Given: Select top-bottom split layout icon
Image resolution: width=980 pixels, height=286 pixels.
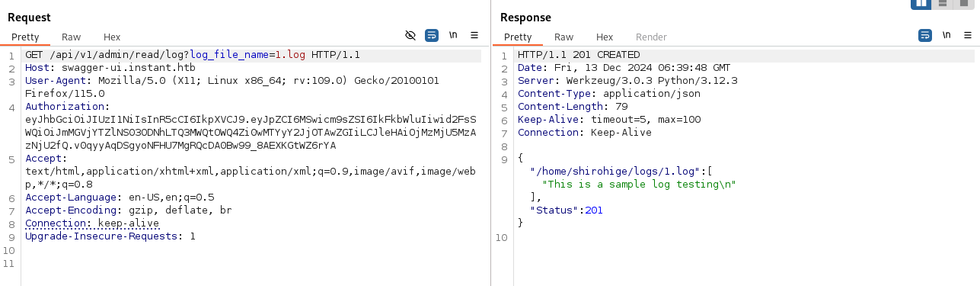Looking at the screenshot, I should tap(943, 4).
